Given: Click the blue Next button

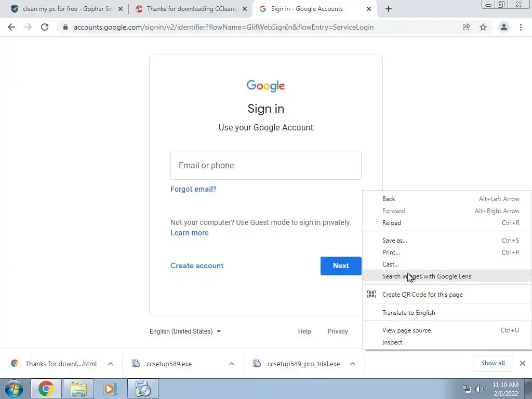Looking at the screenshot, I should coord(341,265).
